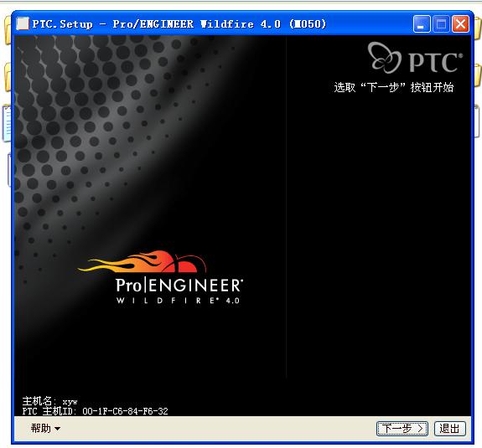The image size is (482, 448).
Task: Click the 退出 button
Action: [449, 429]
